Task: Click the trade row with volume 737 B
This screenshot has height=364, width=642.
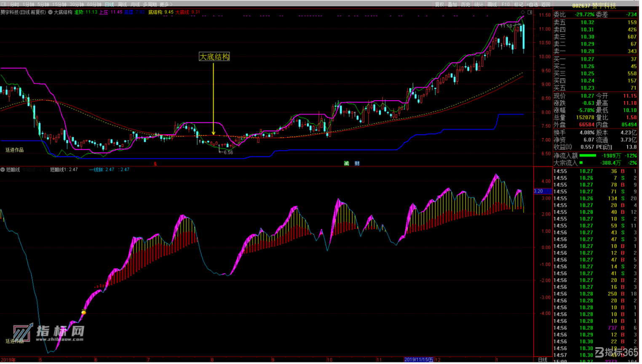Action: (595, 328)
